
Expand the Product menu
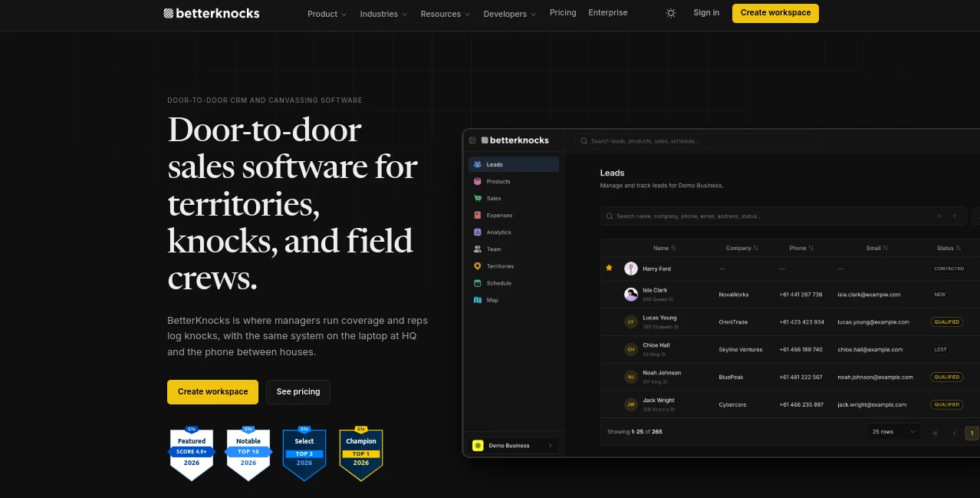coord(327,14)
